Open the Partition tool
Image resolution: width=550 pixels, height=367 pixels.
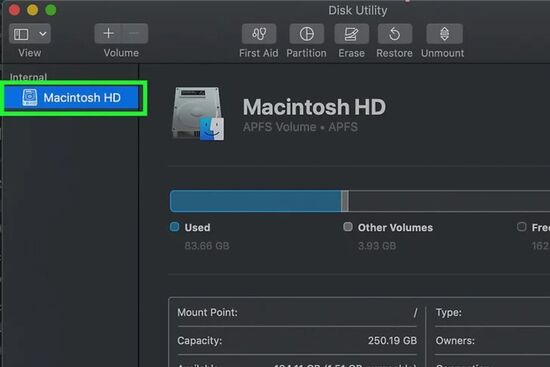click(306, 34)
